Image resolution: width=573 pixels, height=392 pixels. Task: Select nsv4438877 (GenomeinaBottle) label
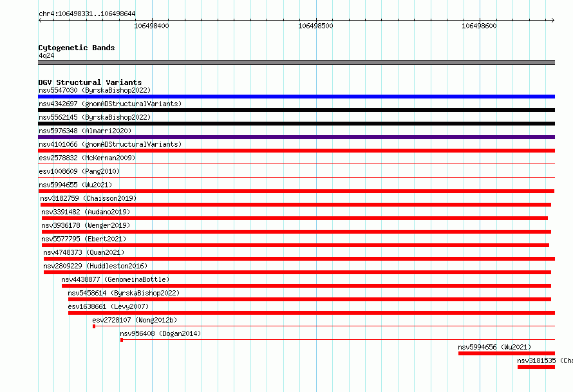(115, 279)
